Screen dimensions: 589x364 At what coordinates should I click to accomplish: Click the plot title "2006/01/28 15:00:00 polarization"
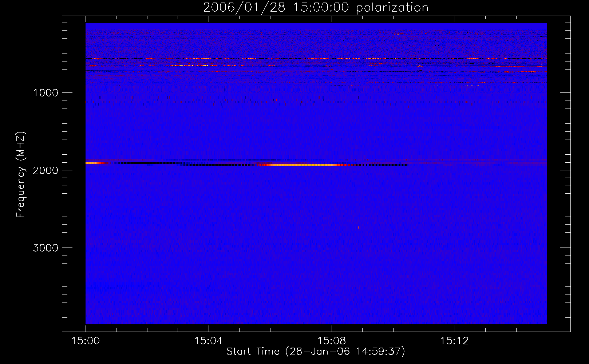pos(316,7)
